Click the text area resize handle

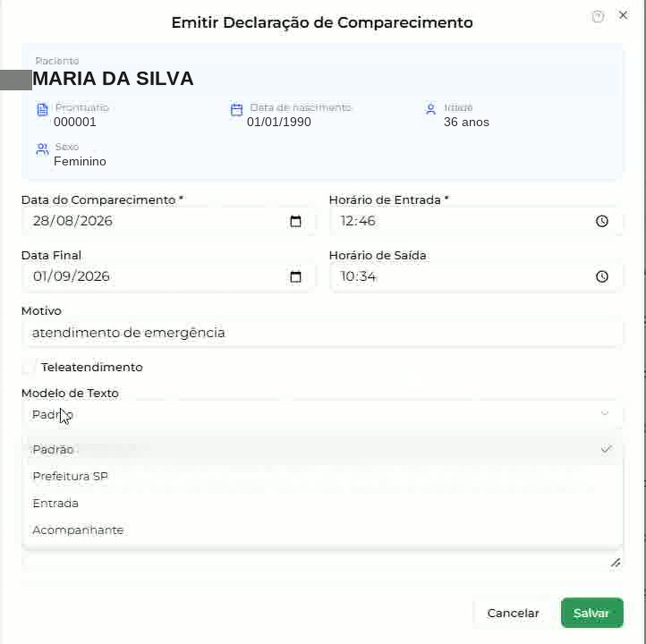click(616, 563)
